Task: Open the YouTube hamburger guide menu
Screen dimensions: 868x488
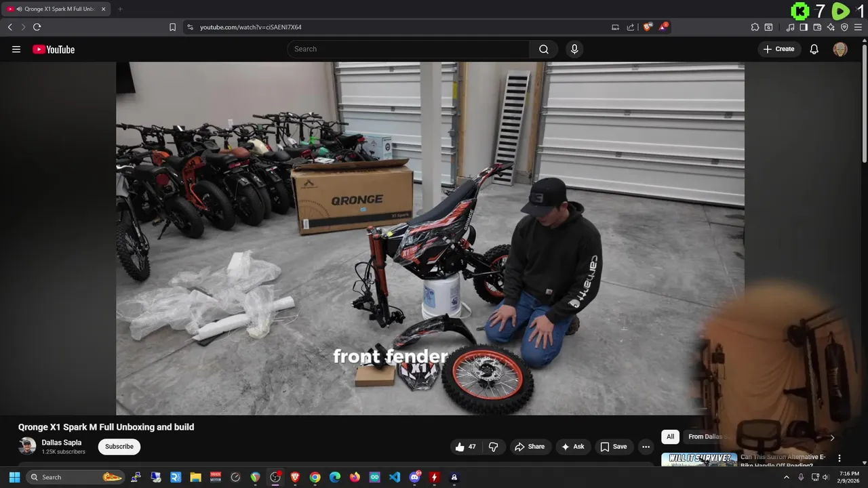Action: point(16,49)
